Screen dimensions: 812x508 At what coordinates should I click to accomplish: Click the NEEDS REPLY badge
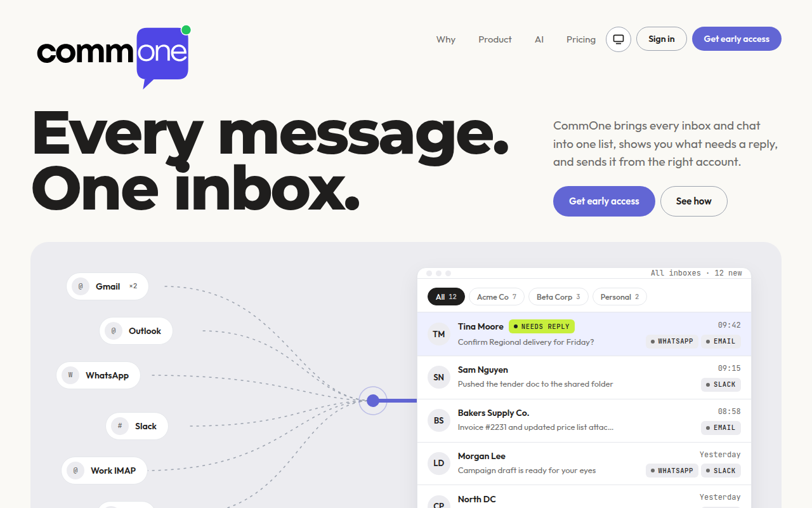pyautogui.click(x=542, y=326)
